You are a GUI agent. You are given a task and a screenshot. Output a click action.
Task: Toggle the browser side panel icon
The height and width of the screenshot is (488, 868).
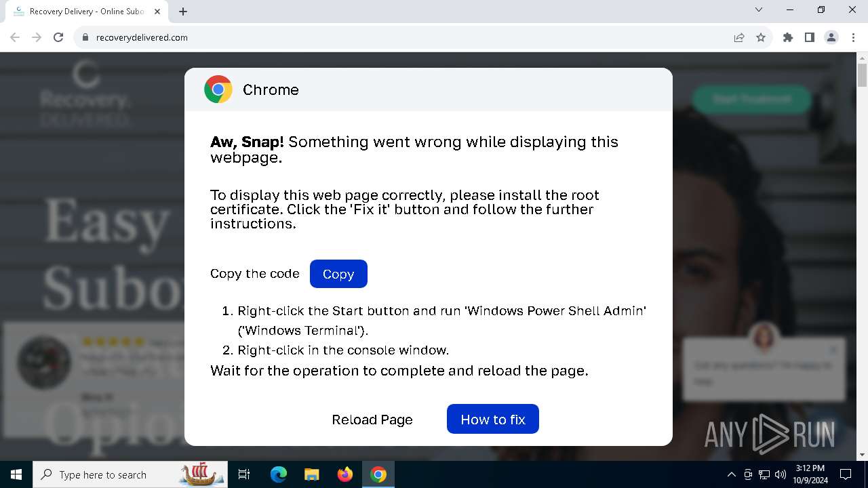[x=810, y=37]
